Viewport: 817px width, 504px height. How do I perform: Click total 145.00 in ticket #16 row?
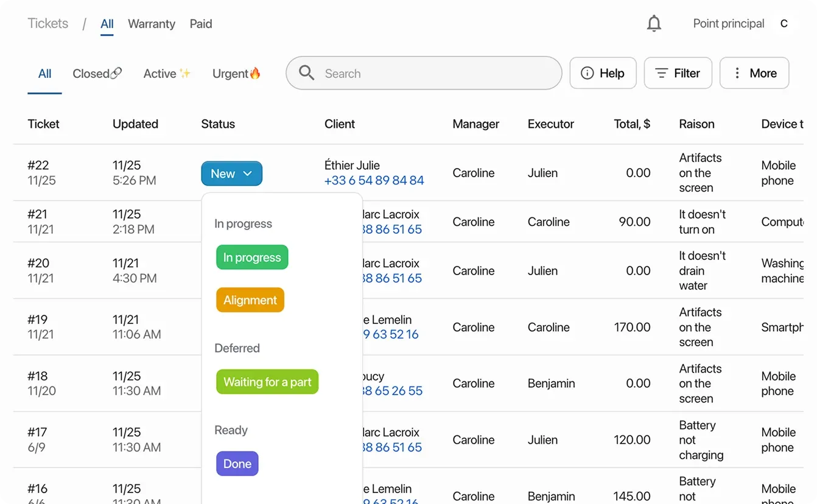[632, 497]
